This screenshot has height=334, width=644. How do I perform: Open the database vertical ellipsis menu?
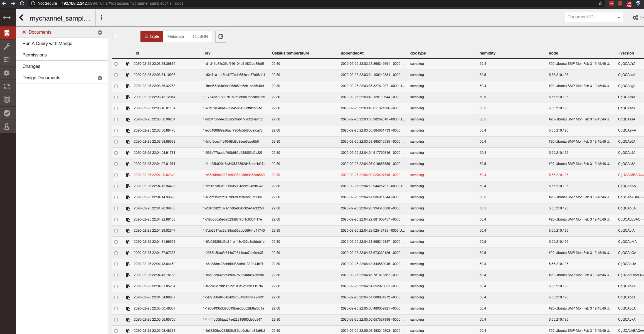point(102,18)
